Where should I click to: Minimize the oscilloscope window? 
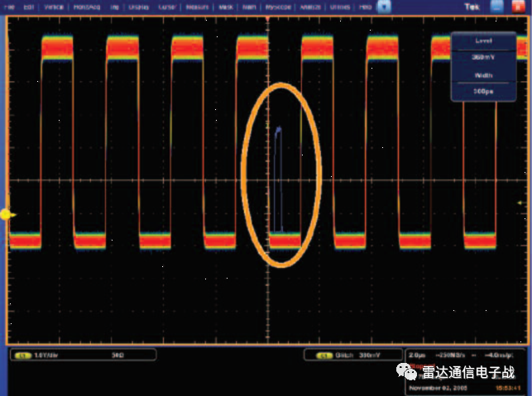[496, 7]
